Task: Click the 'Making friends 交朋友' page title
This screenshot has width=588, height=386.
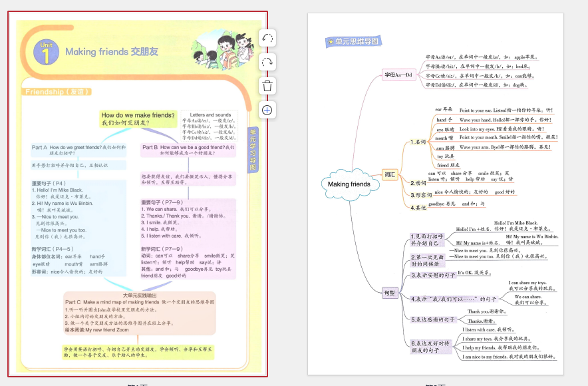Action: click(112, 52)
